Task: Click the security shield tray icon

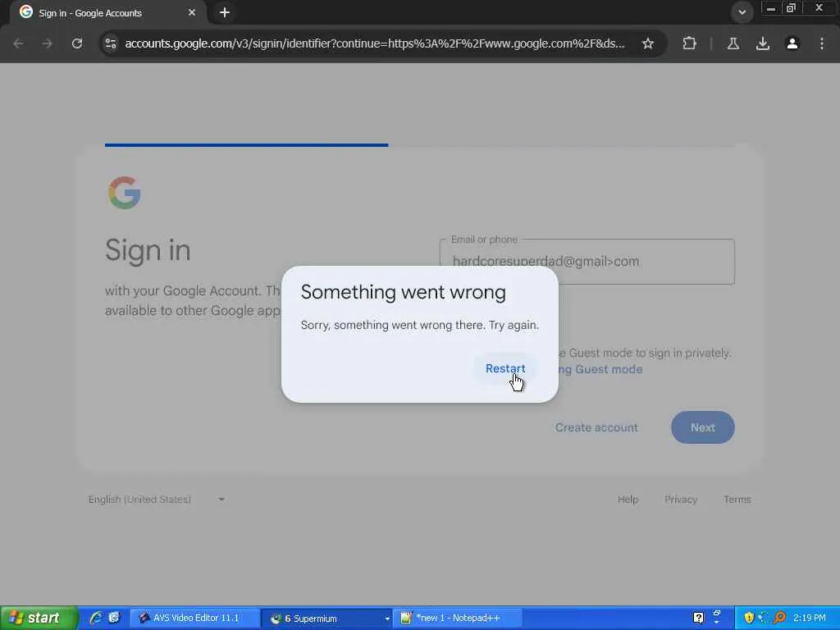Action: 749,619
